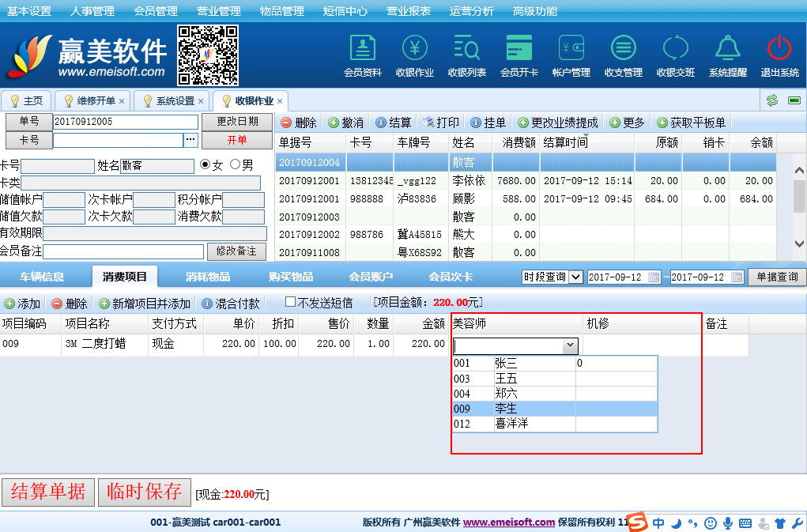Expand the 时段查询 dropdown
This screenshot has width=807, height=532.
[x=575, y=277]
